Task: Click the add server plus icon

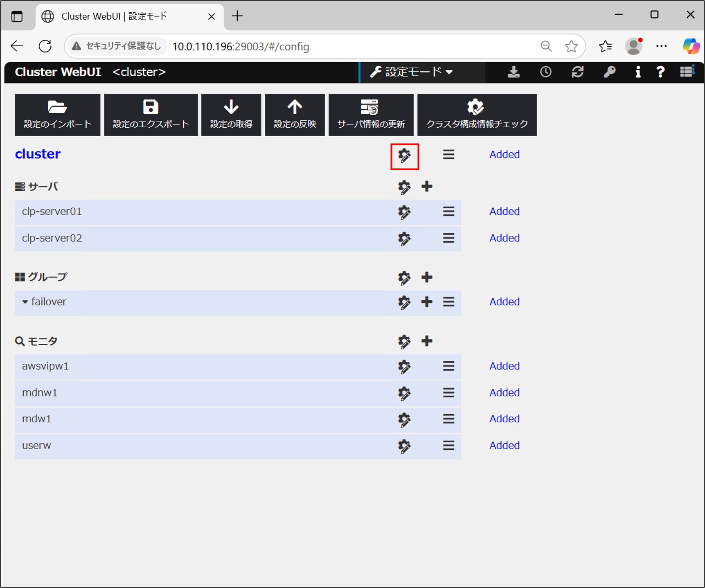Action: point(427,187)
